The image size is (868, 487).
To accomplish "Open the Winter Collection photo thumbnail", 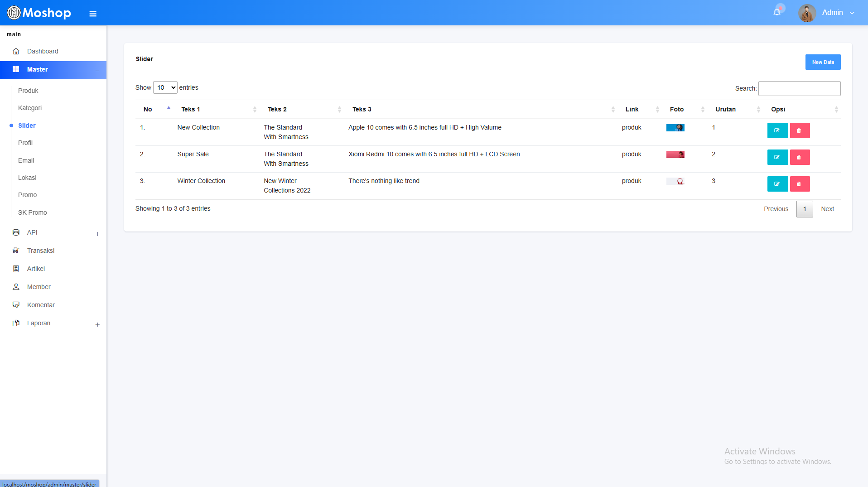I will pos(675,181).
